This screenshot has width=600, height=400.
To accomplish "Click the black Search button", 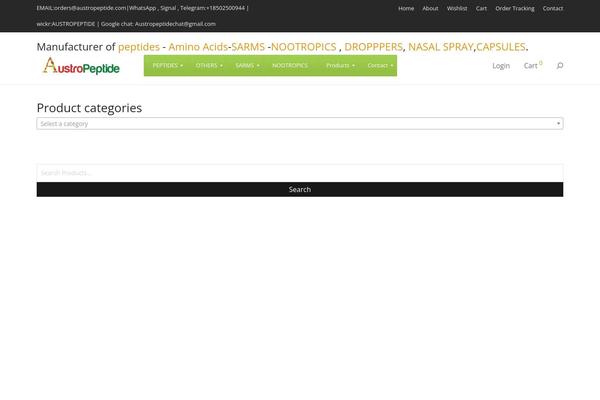I will tap(300, 189).
